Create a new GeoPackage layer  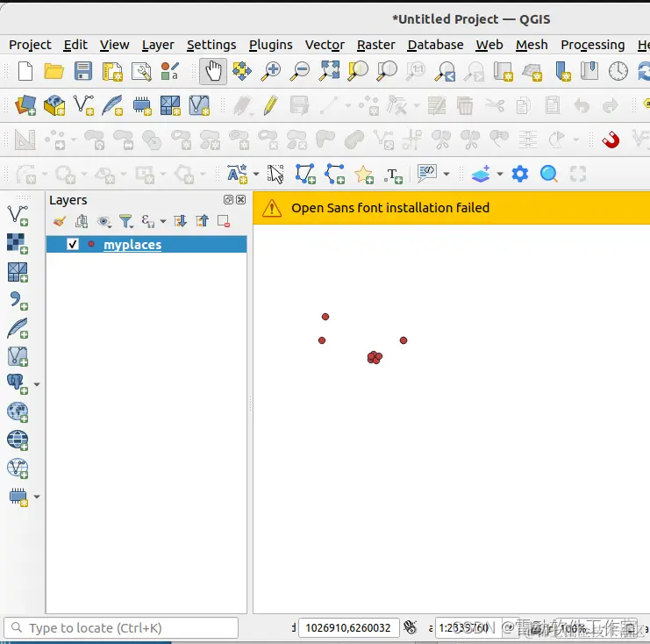[54, 105]
